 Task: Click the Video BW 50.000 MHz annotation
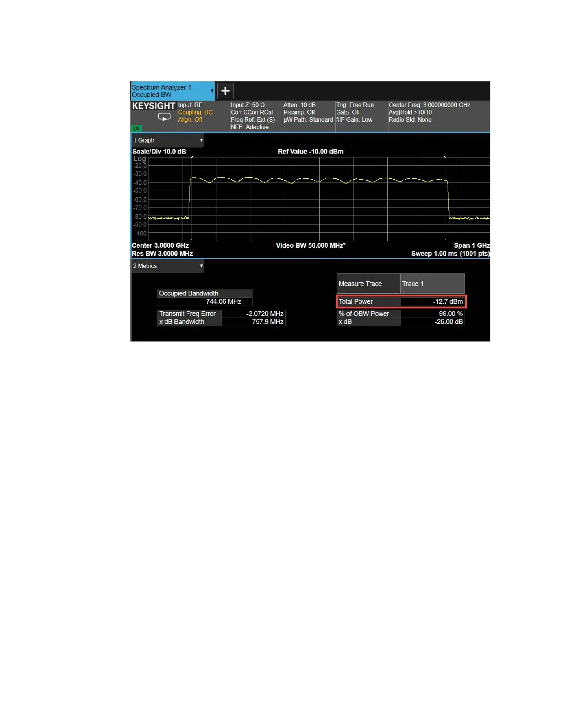tap(310, 245)
